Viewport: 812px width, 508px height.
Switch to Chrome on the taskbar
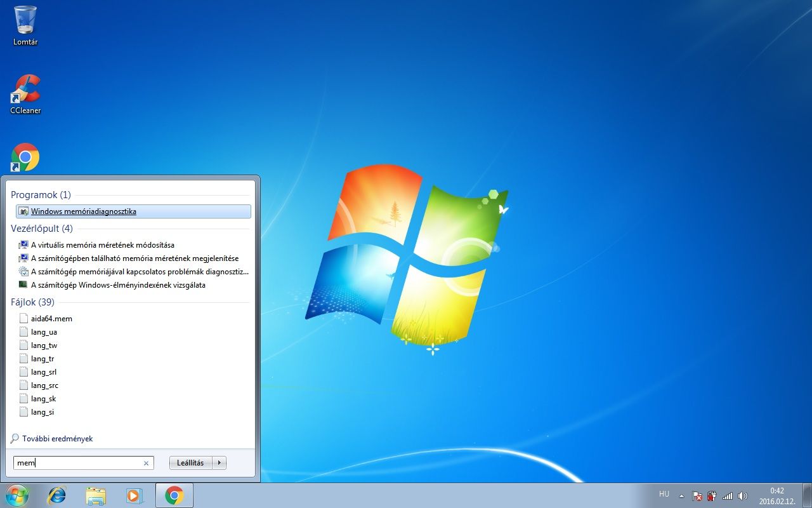[x=174, y=495]
